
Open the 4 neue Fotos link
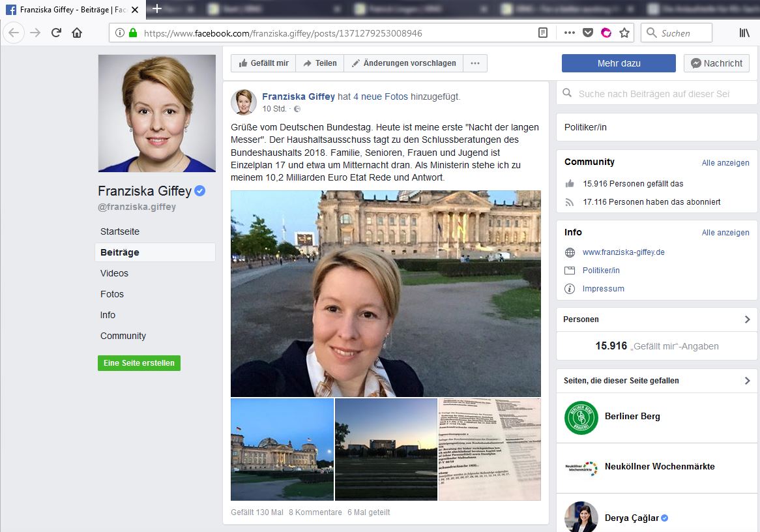[381, 96]
